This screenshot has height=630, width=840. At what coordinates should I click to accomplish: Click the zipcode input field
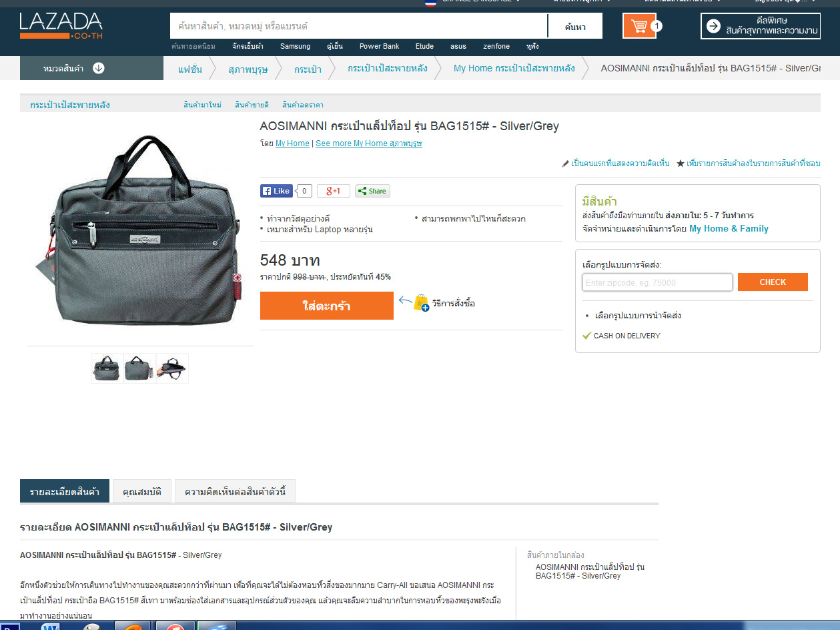tap(657, 282)
